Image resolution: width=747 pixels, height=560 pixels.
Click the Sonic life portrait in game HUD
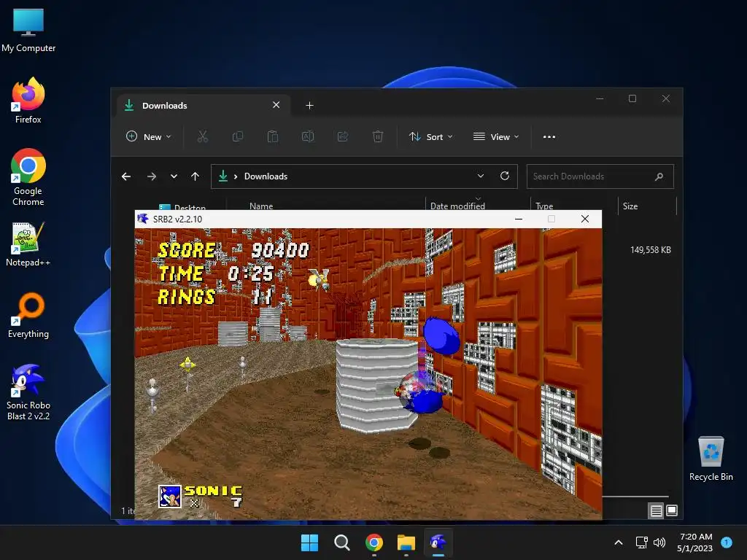click(169, 496)
